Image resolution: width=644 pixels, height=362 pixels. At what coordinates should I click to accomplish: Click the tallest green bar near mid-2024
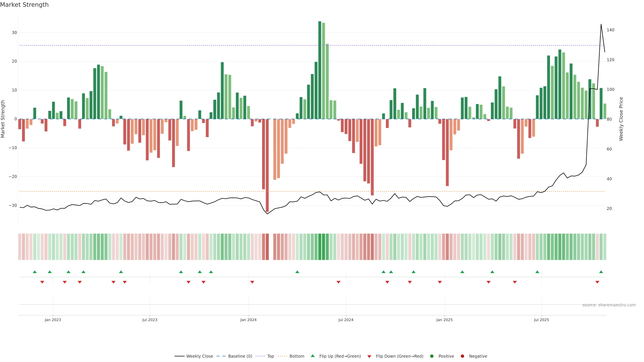pos(320,70)
